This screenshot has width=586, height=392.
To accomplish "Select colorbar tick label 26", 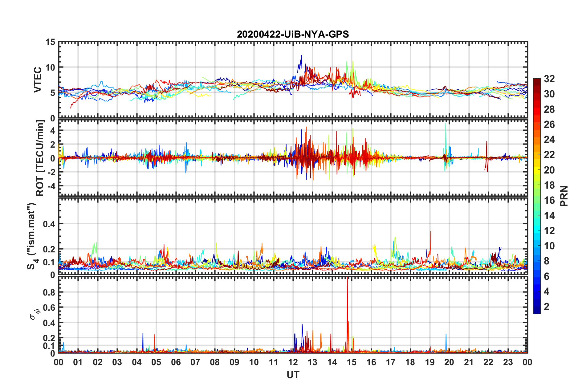I will (x=549, y=125).
